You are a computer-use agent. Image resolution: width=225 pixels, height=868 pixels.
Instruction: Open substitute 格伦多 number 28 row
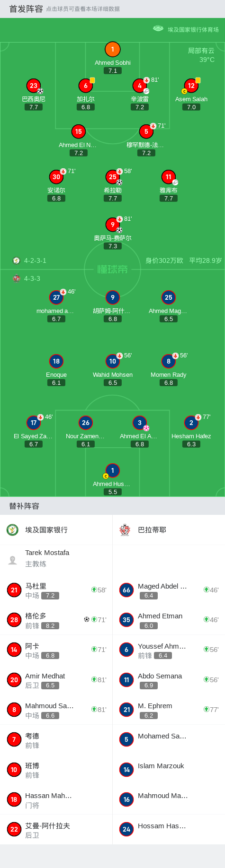coord(56,620)
